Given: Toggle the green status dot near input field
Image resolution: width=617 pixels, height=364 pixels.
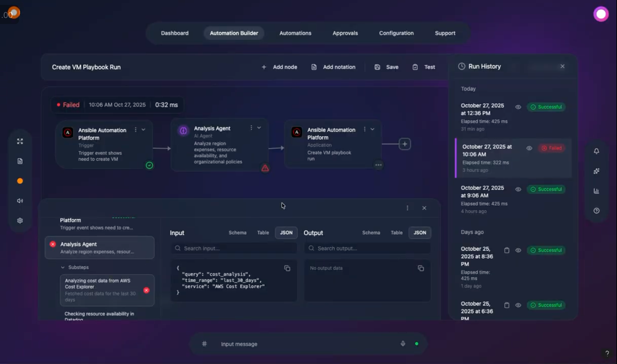Looking at the screenshot, I should (x=417, y=344).
